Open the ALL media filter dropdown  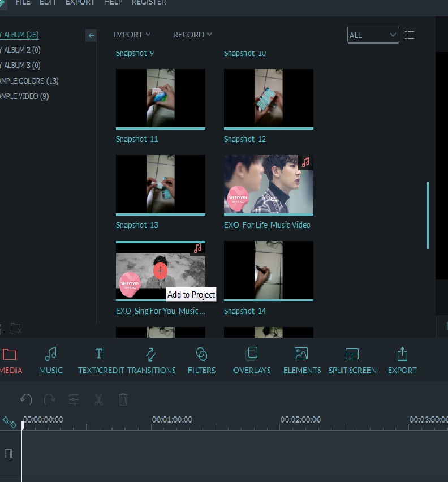[x=373, y=35]
